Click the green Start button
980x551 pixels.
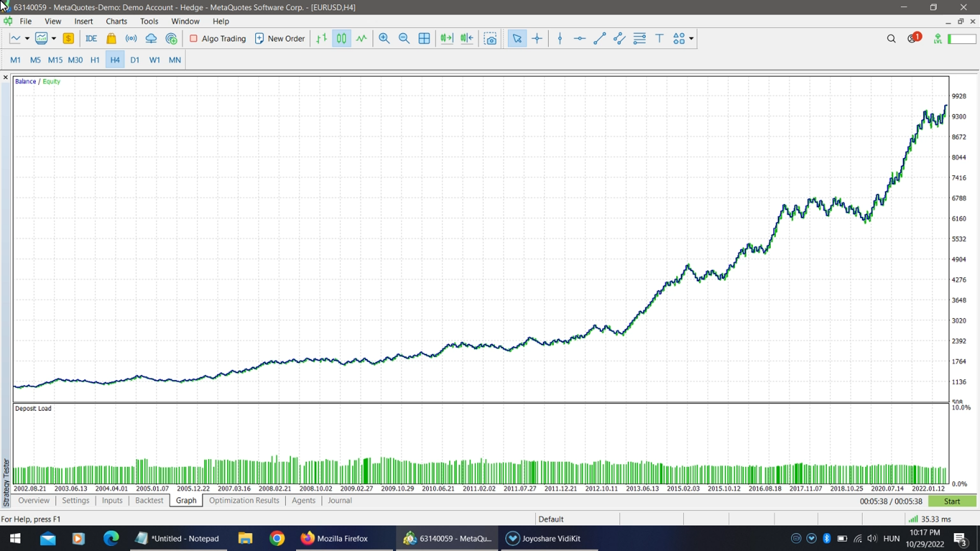(952, 501)
